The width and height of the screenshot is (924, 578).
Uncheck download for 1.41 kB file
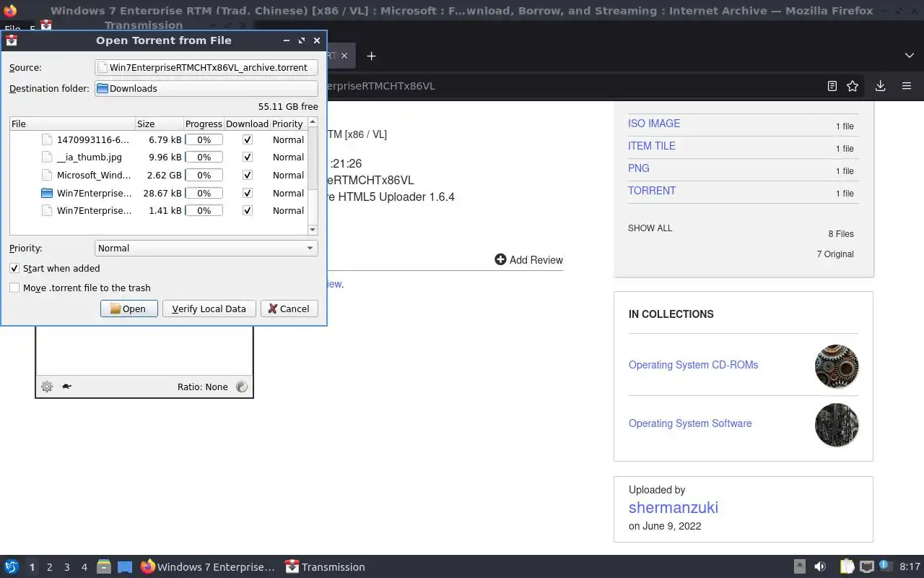[x=248, y=210]
